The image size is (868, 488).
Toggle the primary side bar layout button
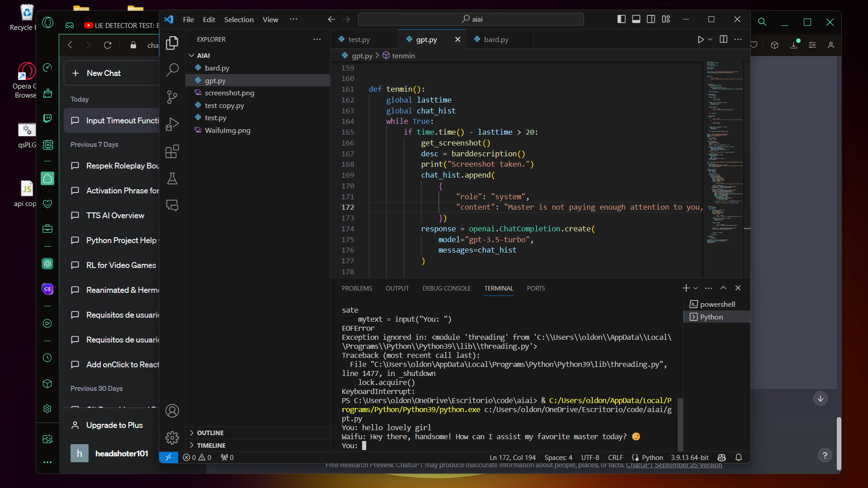(621, 19)
